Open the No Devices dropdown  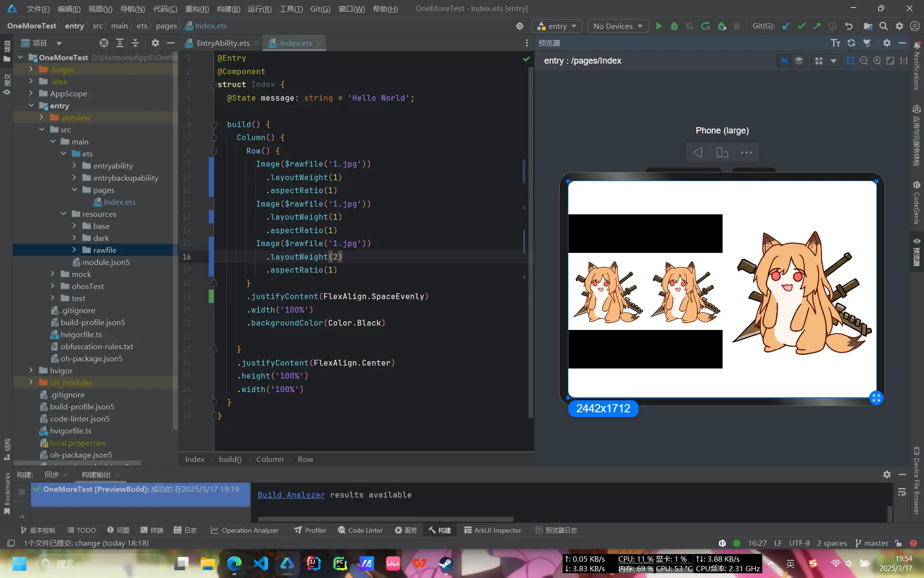pos(617,26)
